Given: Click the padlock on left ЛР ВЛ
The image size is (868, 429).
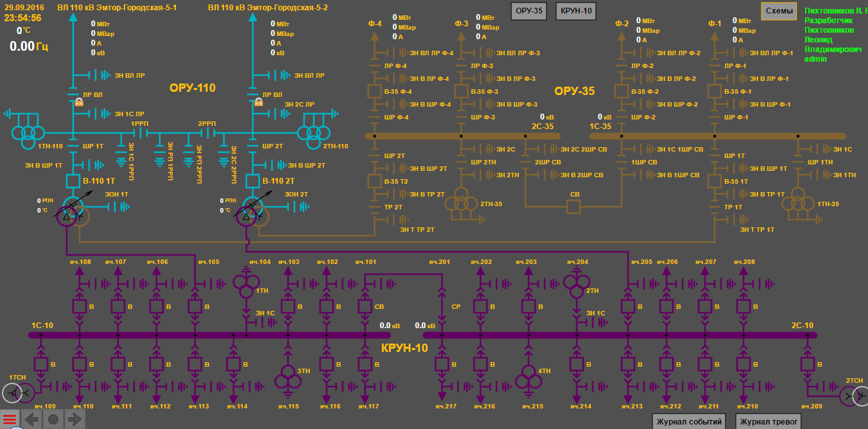Looking at the screenshot, I should point(80,101).
